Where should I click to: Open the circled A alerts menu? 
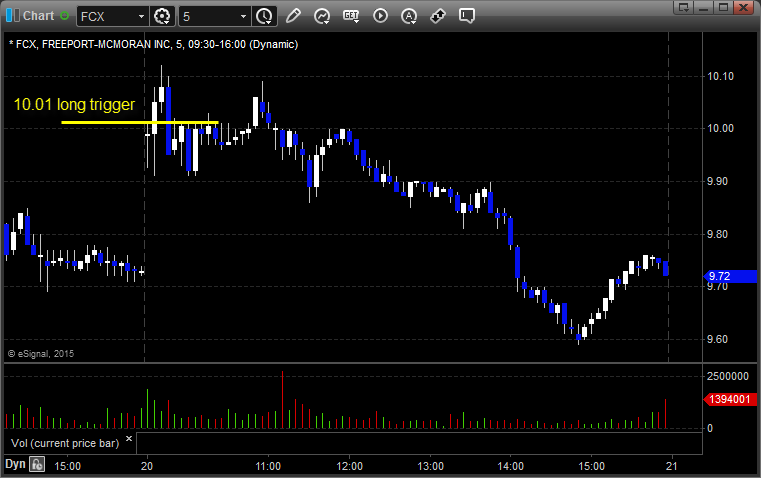[x=409, y=16]
